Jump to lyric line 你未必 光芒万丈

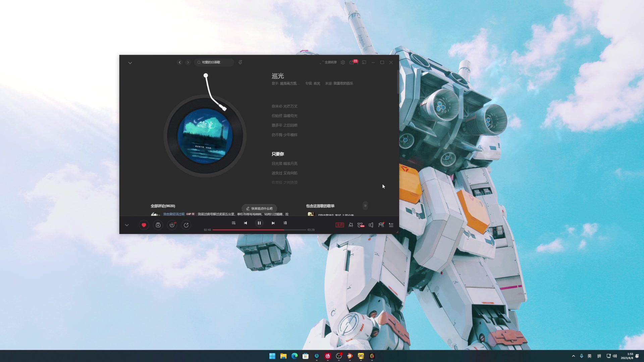pyautogui.click(x=284, y=106)
